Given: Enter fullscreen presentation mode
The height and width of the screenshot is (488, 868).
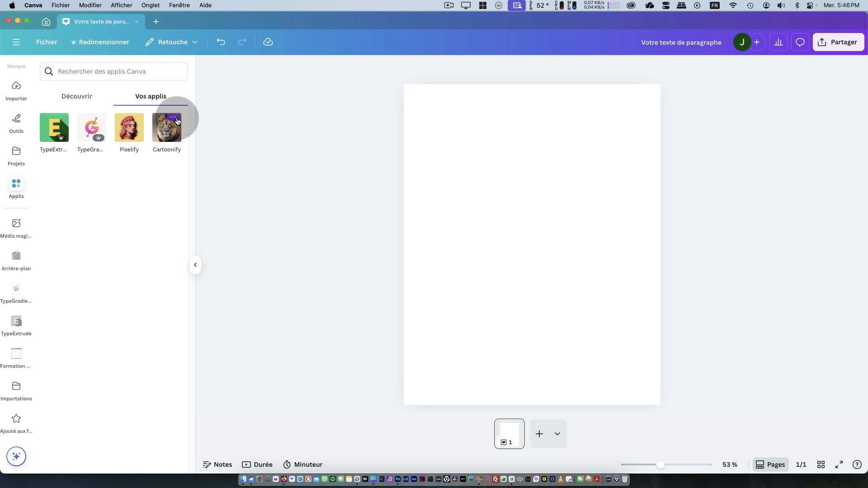Looking at the screenshot, I should [839, 465].
